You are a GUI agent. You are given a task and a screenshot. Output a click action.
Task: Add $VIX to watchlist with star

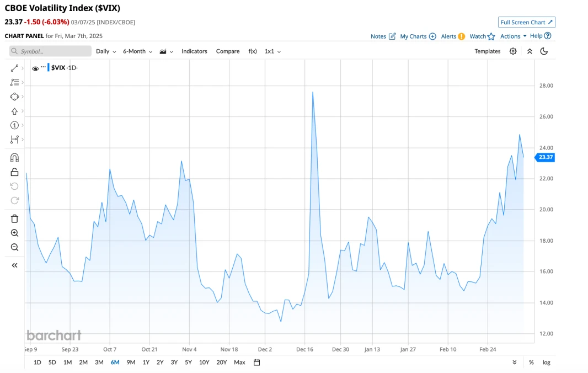click(491, 36)
